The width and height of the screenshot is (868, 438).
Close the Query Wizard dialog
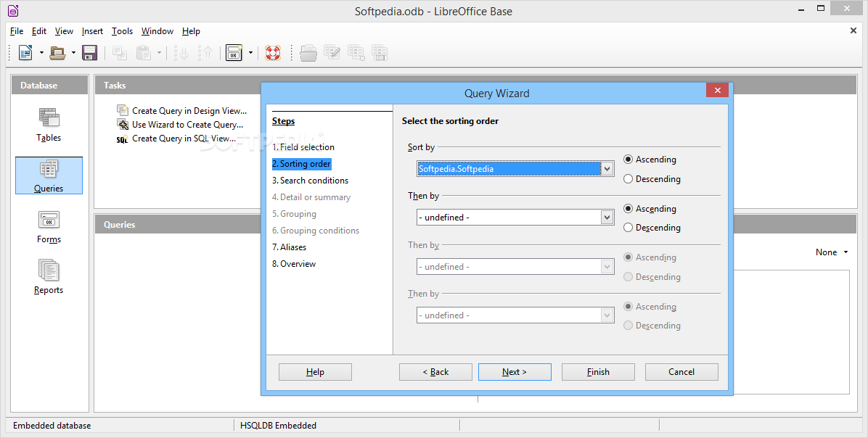pos(718,90)
